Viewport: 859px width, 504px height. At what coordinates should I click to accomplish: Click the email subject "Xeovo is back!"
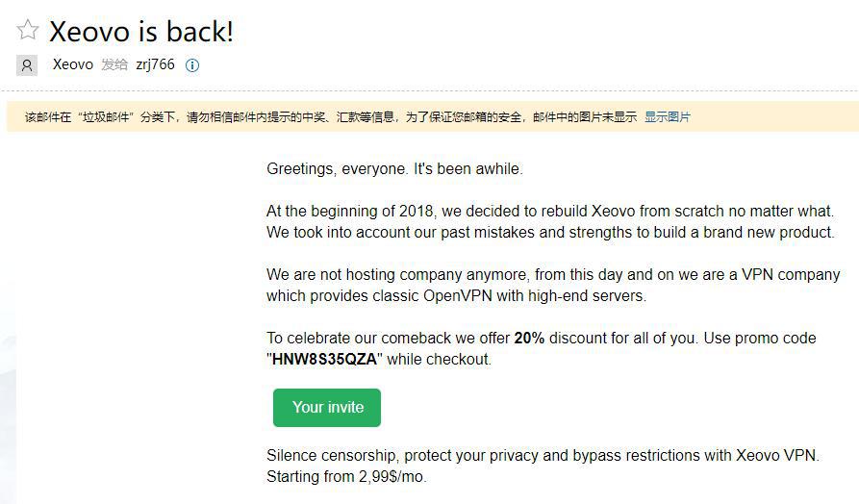pyautogui.click(x=141, y=32)
